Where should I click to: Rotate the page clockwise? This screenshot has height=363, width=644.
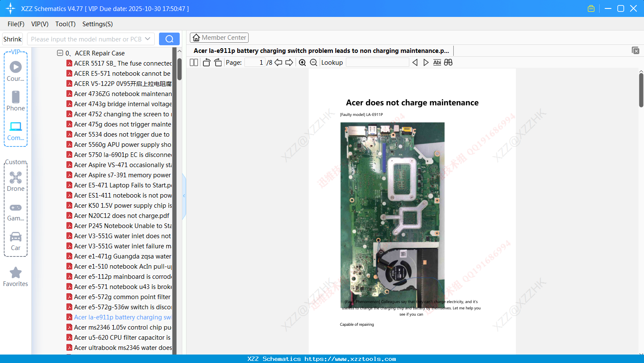[218, 62]
